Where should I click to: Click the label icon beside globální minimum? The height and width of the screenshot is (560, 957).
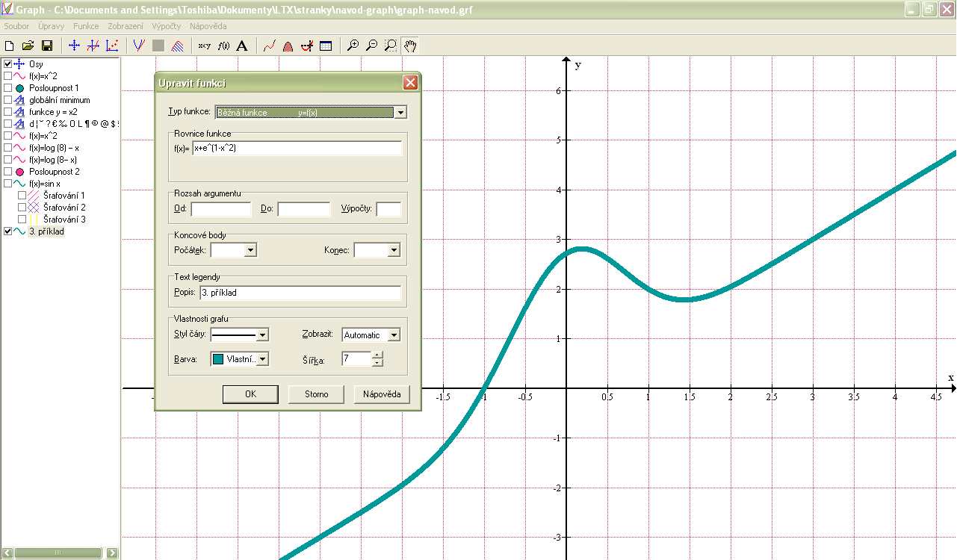pyautogui.click(x=20, y=100)
